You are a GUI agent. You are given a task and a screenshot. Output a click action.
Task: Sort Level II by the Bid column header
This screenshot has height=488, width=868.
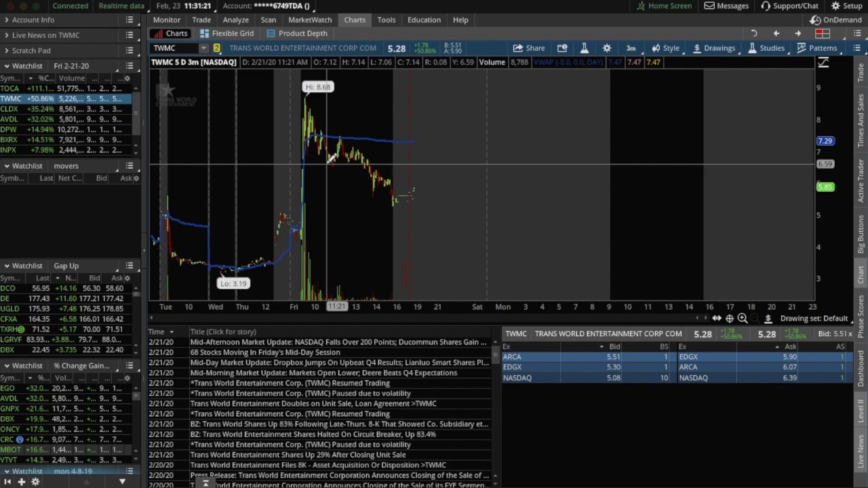(614, 346)
